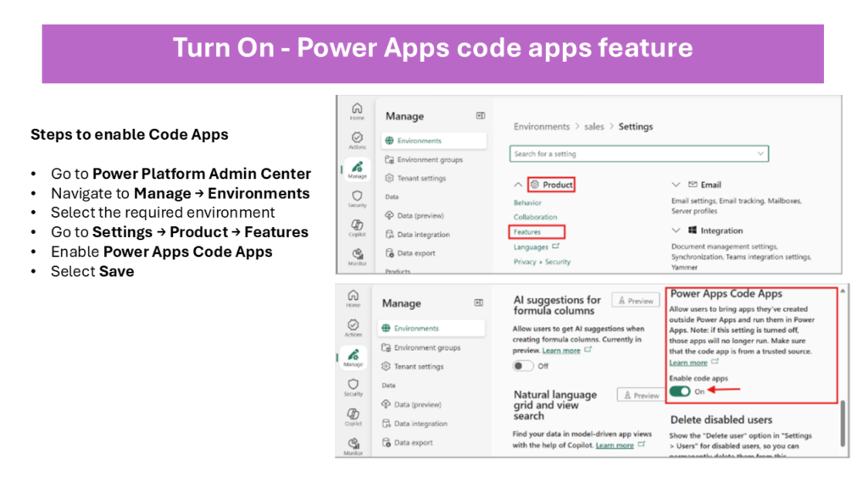Open Tenant settings in upper Manage panel
The width and height of the screenshot is (868, 488).
(x=420, y=178)
